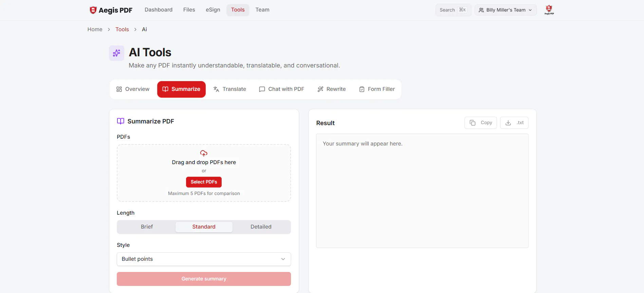Open Files in top navigation
644x293 pixels.
pos(189,10)
